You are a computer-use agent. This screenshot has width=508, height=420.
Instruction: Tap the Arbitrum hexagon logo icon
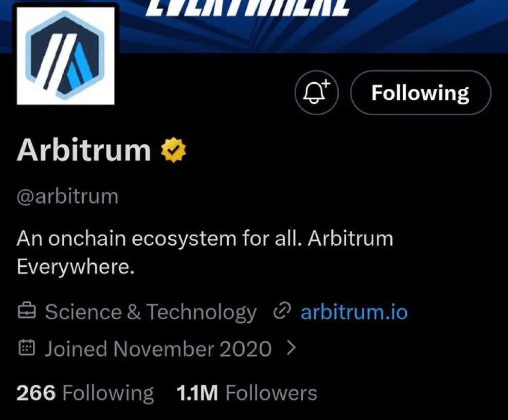point(65,55)
